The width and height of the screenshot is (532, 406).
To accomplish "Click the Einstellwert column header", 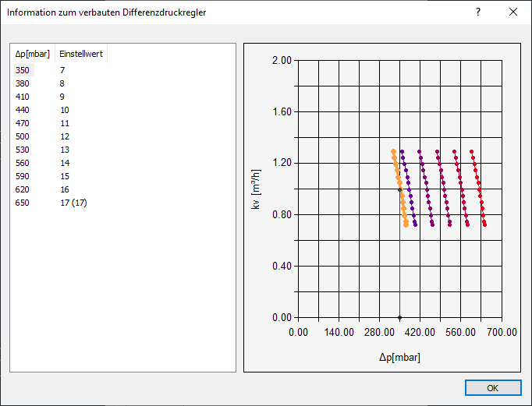I will click(81, 54).
